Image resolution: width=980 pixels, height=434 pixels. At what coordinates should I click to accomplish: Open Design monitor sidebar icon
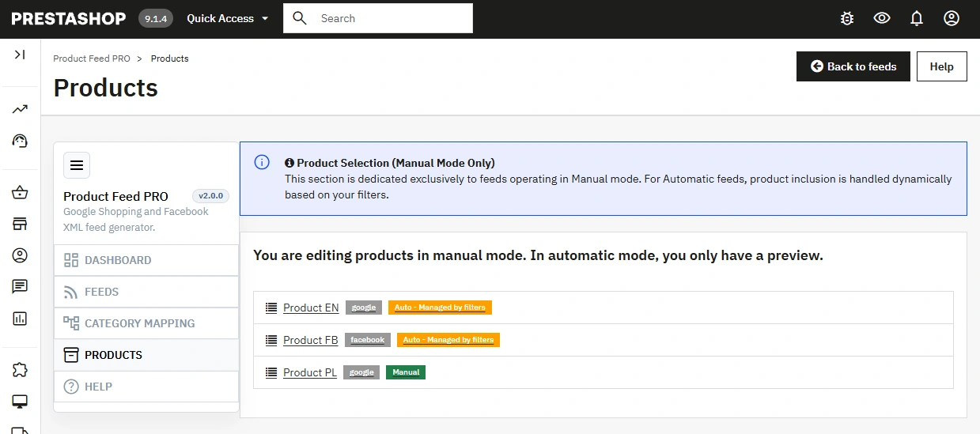point(20,402)
